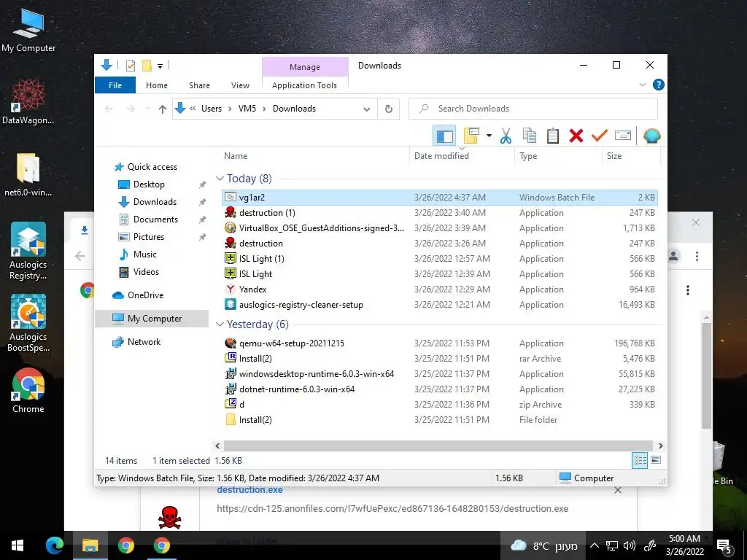Select the Yandex application file
This screenshot has width=747, height=560.
click(x=440, y=289)
